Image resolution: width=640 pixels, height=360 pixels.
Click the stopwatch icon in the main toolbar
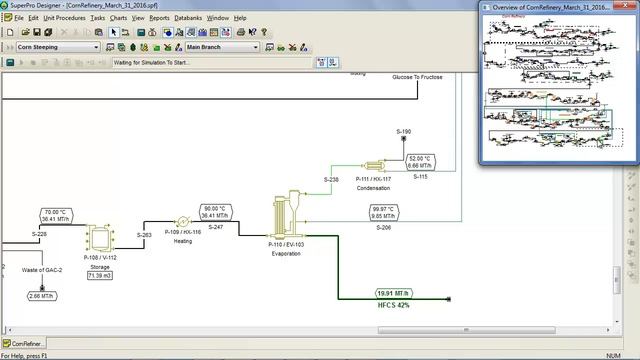pos(152,32)
